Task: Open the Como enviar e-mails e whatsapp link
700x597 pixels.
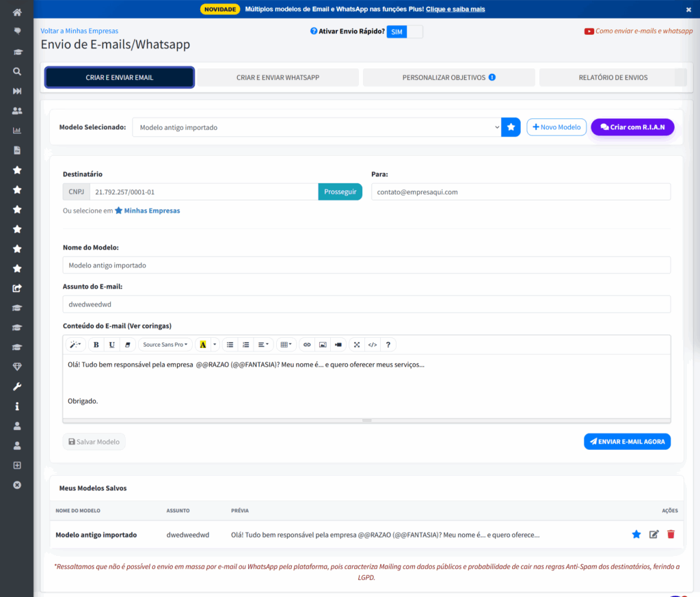Action: tap(639, 31)
